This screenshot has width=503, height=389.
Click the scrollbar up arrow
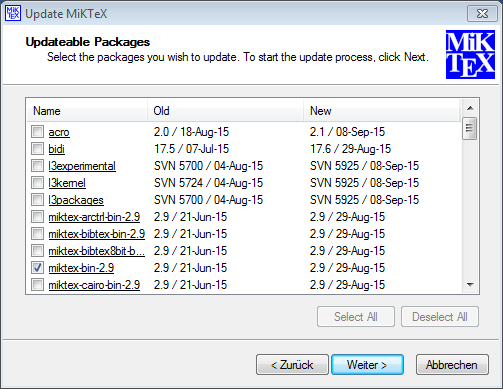[x=470, y=108]
